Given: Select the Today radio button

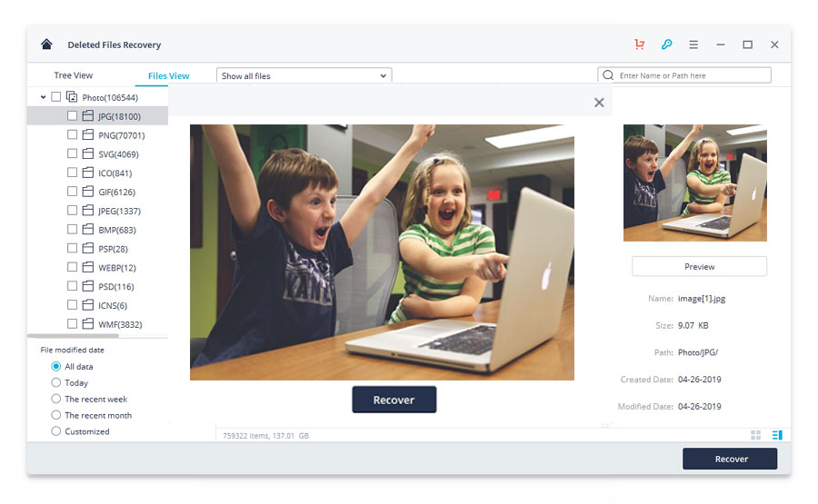Looking at the screenshot, I should click(x=55, y=382).
